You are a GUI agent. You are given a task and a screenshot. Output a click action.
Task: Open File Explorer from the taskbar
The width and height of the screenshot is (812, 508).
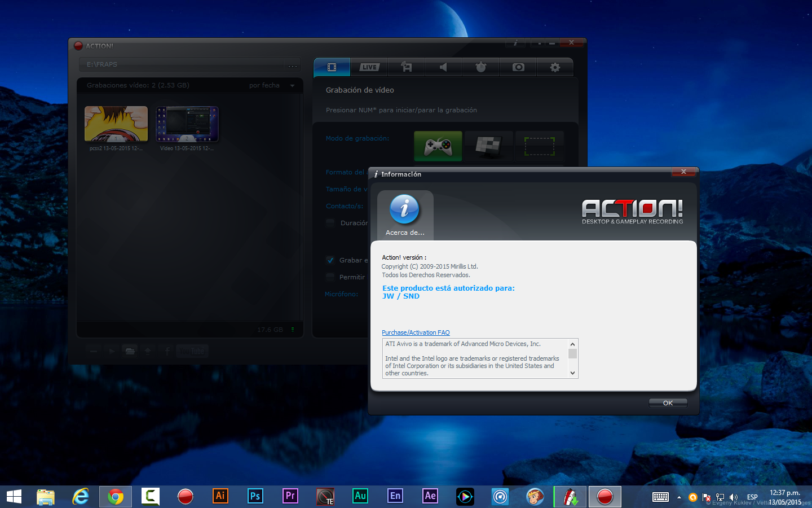point(46,497)
